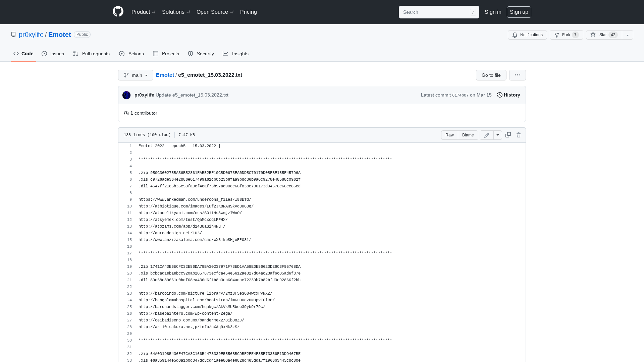Open the Projects tab
Screen dimensions: 644x362
click(166, 54)
